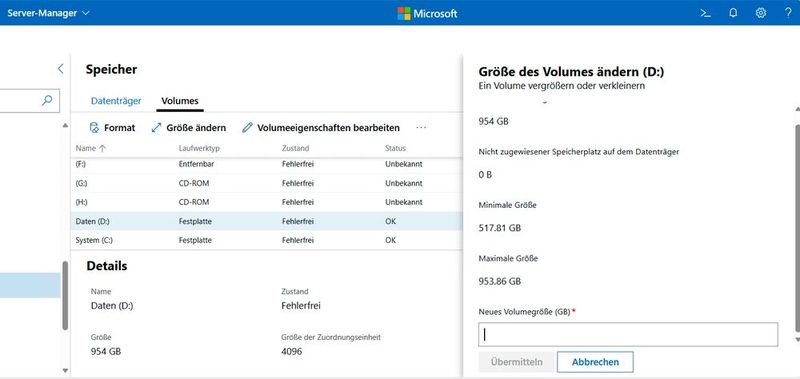Screen dimensions: 800x379
Task: Click the Übermitteln button
Action: [x=516, y=362]
